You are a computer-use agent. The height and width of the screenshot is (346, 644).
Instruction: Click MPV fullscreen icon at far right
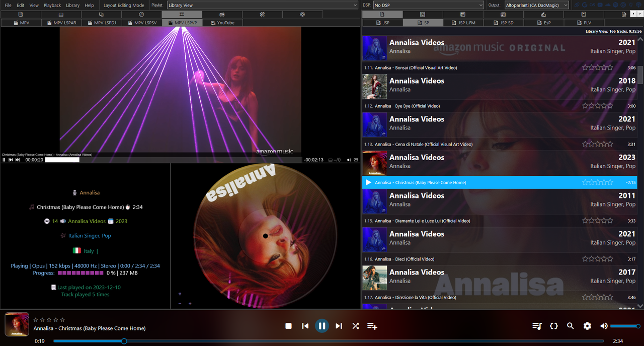tap(356, 160)
